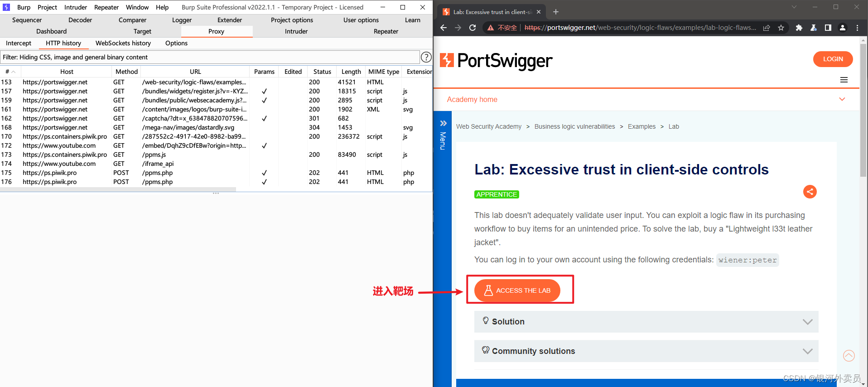This screenshot has height=387, width=868.
Task: Click the PortSwigger logo
Action: tap(497, 60)
